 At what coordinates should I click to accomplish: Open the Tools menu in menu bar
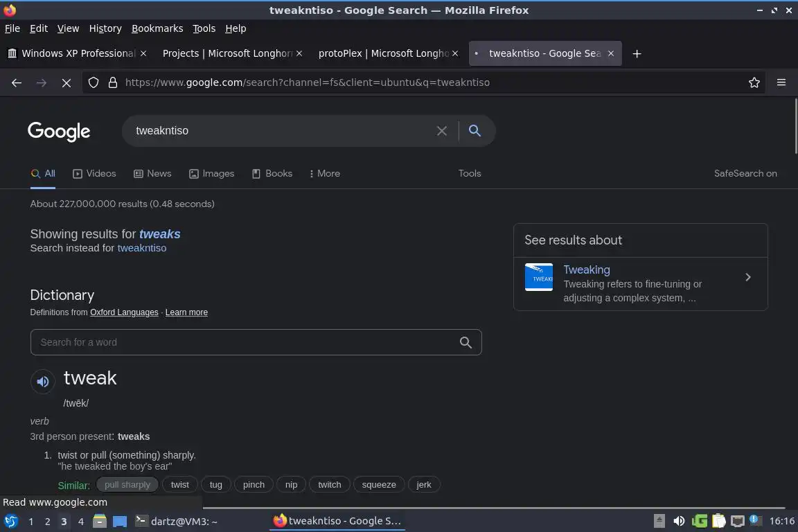tap(204, 28)
